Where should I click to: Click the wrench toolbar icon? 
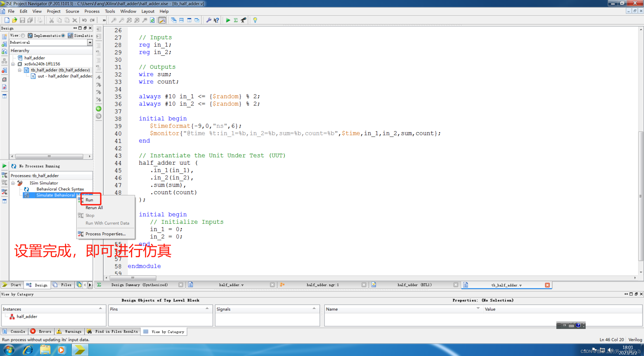208,20
